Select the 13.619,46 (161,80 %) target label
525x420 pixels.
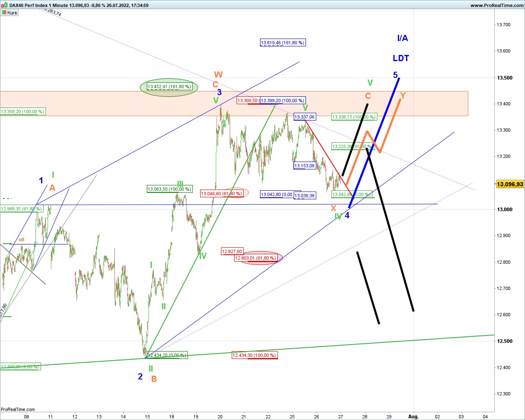click(283, 42)
